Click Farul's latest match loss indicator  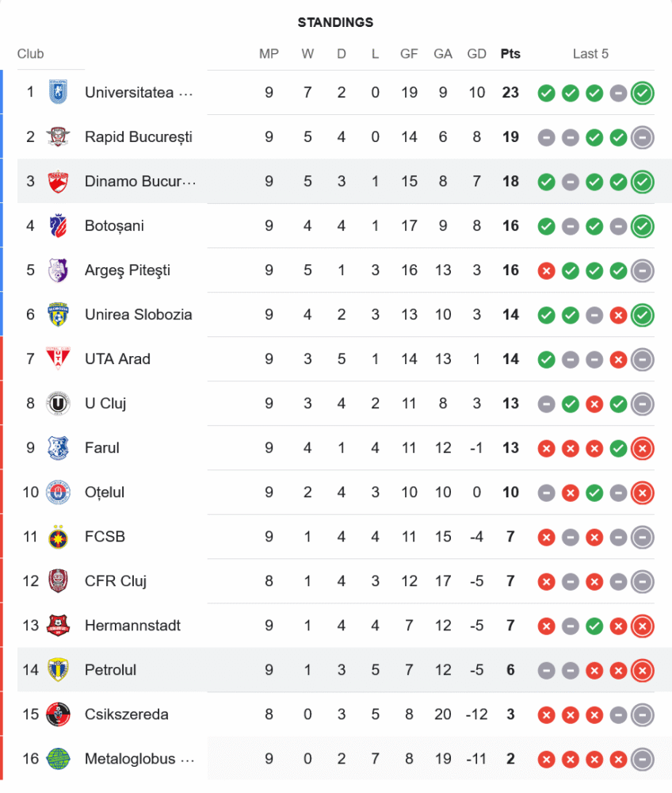coord(643,448)
